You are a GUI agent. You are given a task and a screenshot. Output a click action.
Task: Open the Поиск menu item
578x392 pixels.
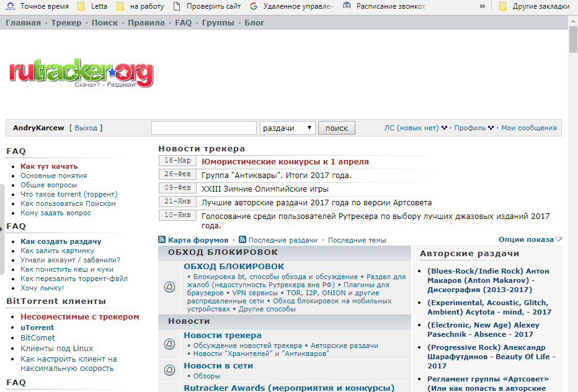click(105, 22)
